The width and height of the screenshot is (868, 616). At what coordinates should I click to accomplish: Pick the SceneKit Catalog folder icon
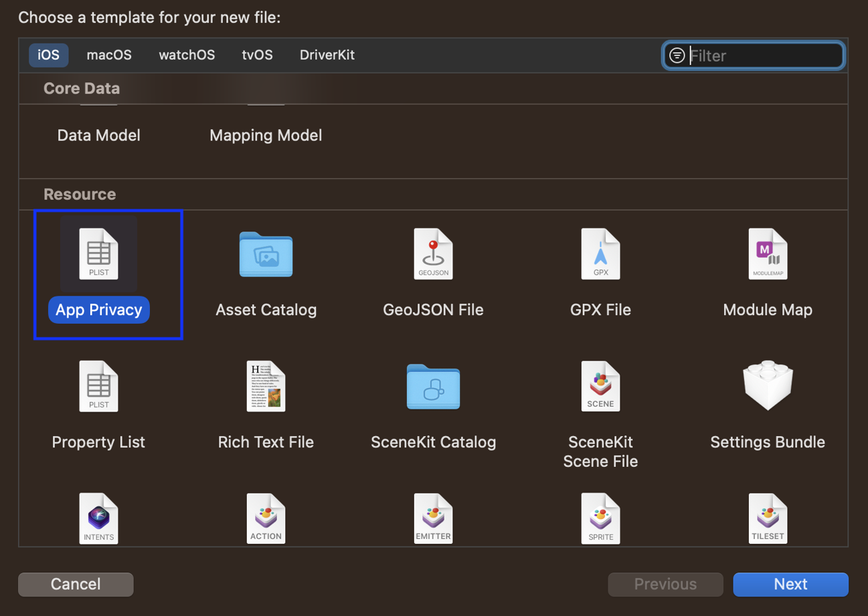433,387
